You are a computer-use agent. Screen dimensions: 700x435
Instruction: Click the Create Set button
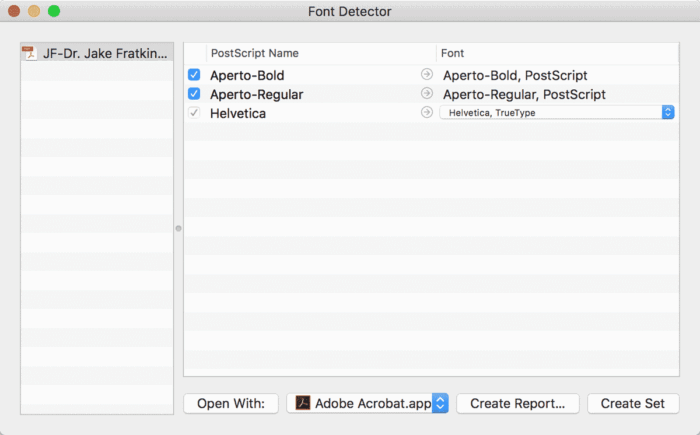point(633,403)
